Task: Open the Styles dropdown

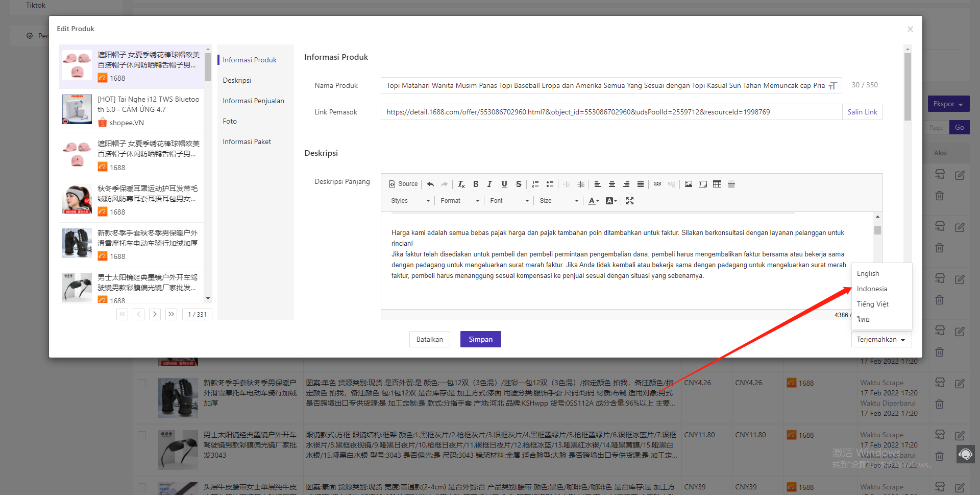Action: pyautogui.click(x=410, y=201)
